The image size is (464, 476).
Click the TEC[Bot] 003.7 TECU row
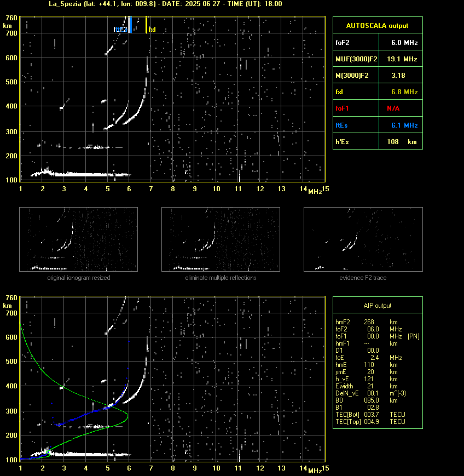coord(370,415)
